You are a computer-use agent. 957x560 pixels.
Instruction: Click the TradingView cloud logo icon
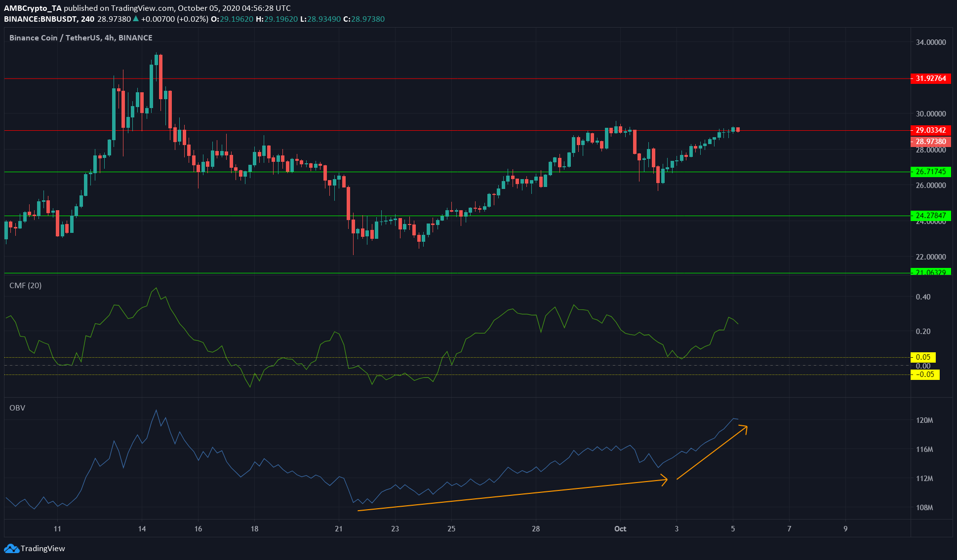click(11, 548)
